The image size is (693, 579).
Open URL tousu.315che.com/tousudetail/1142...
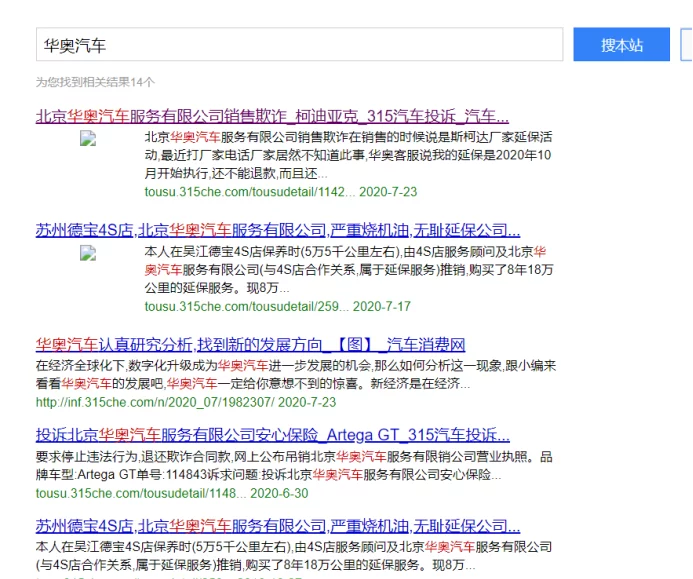click(x=250, y=192)
